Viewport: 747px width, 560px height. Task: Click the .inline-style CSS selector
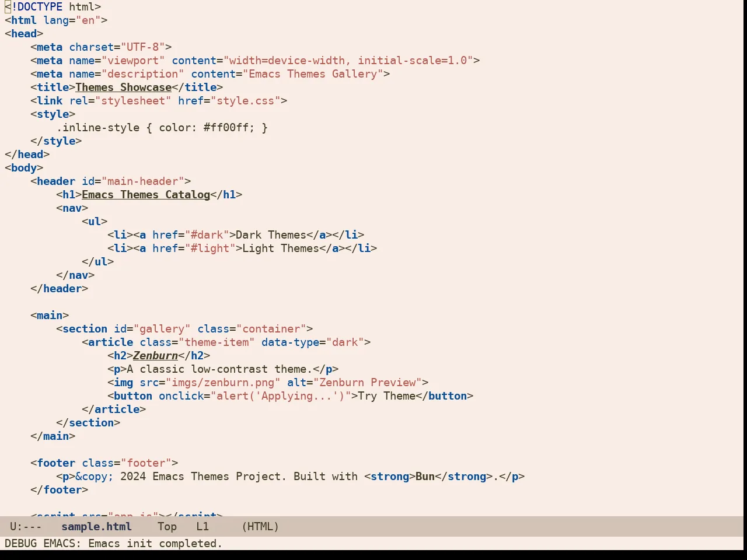tap(98, 128)
